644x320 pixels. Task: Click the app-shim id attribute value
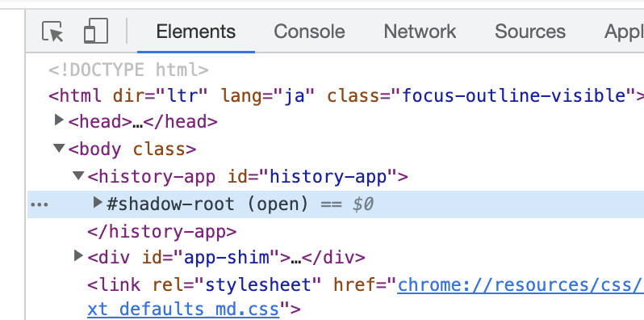click(x=227, y=258)
